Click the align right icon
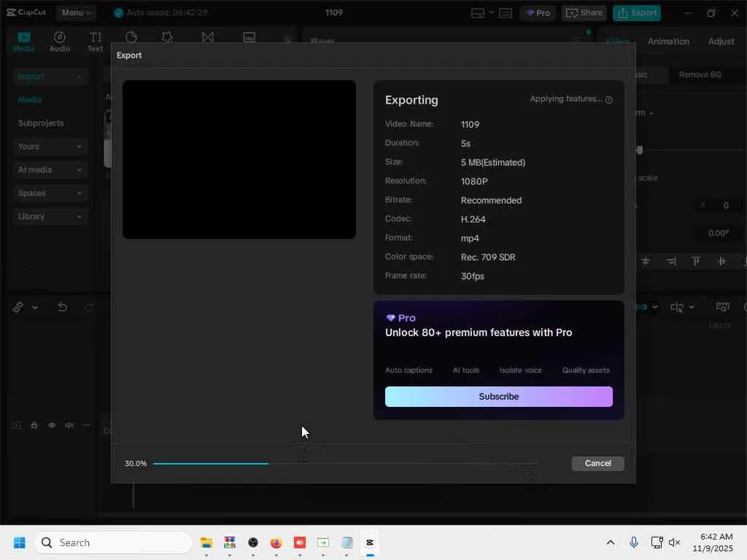Image resolution: width=747 pixels, height=560 pixels. (x=671, y=261)
